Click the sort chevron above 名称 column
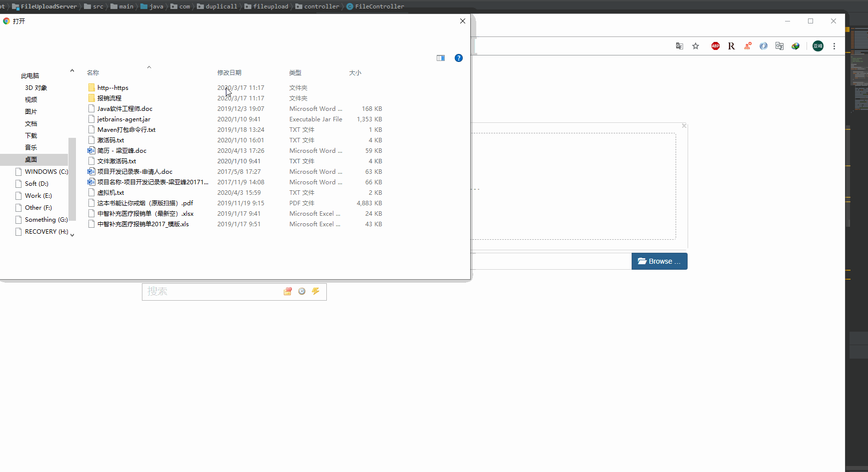The width and height of the screenshot is (868, 472). 149,66
